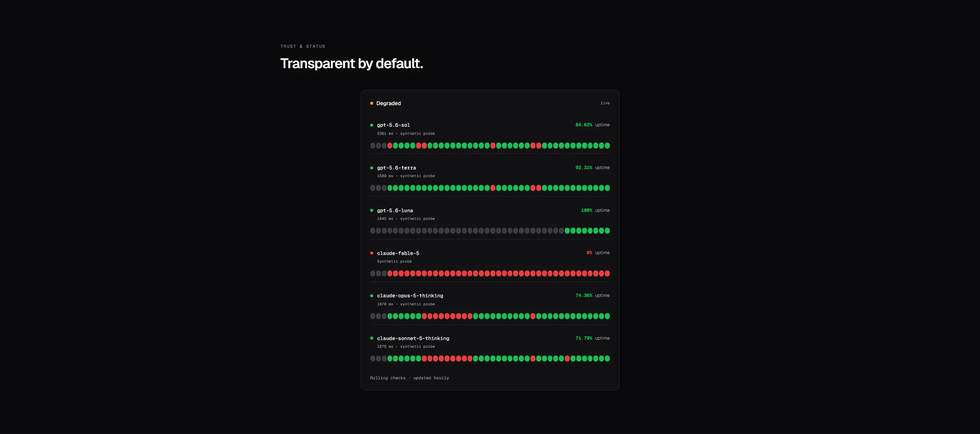The height and width of the screenshot is (434, 980).
Task: Select the 'gpt-5.6-luna' model name
Action: 395,211
